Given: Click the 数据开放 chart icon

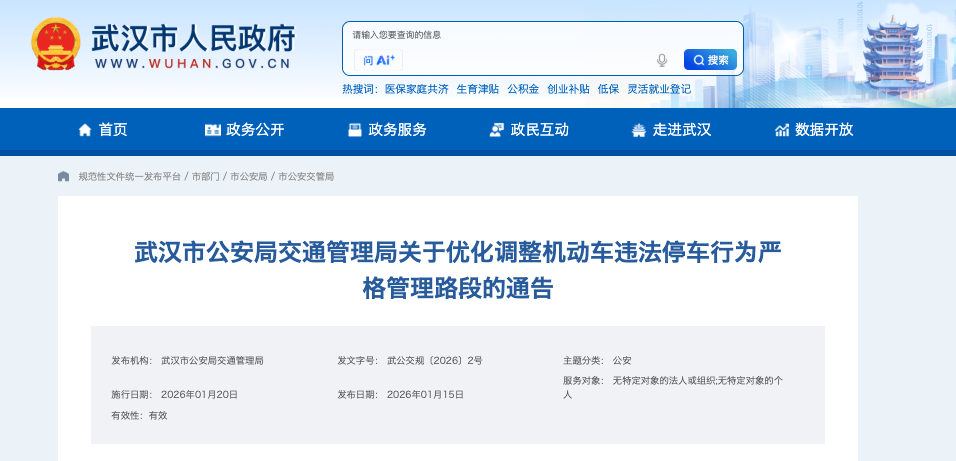Looking at the screenshot, I should pyautogui.click(x=782, y=130).
